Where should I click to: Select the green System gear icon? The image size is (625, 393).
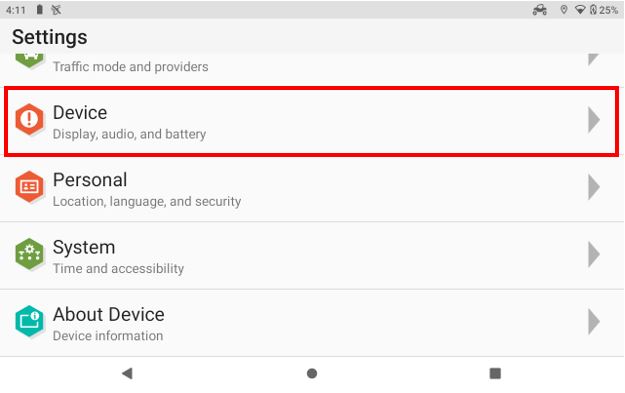pos(29,254)
